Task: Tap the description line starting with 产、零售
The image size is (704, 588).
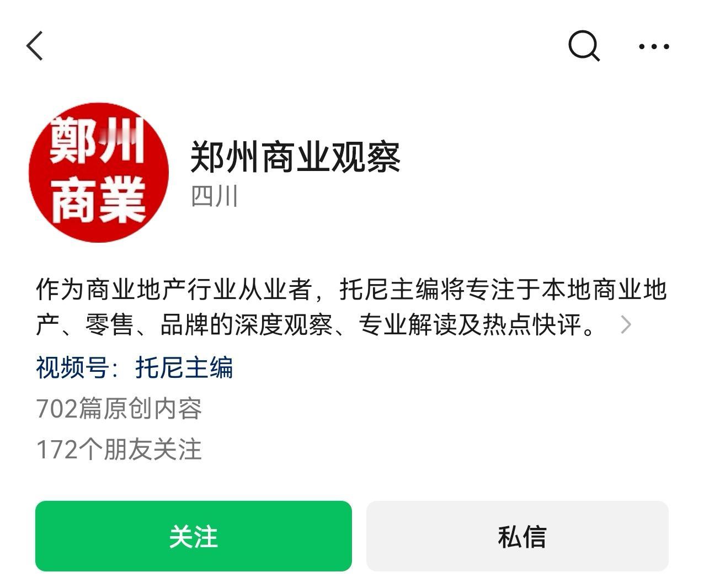Action: click(x=316, y=325)
